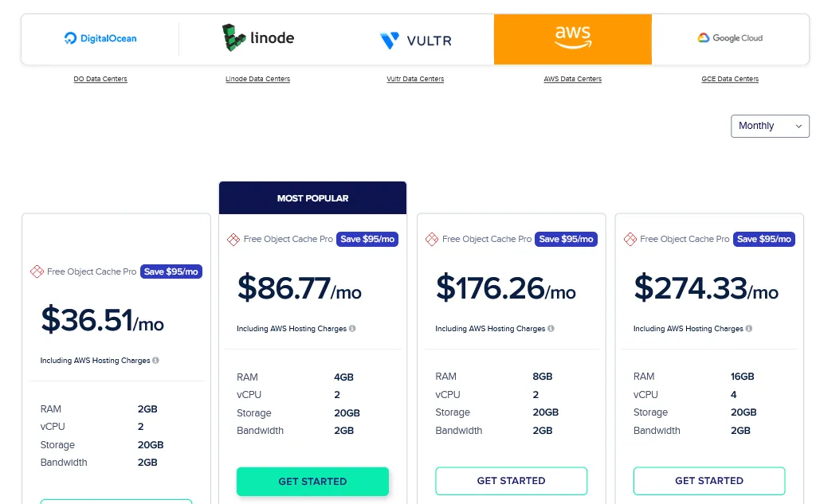The height and width of the screenshot is (504, 820).
Task: Click the Vultr provider logo
Action: pyautogui.click(x=415, y=38)
